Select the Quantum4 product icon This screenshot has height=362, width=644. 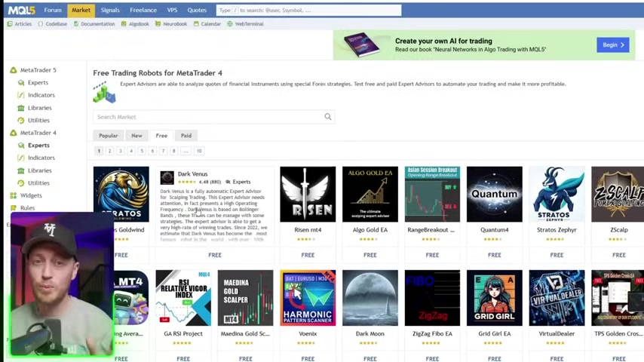click(494, 195)
